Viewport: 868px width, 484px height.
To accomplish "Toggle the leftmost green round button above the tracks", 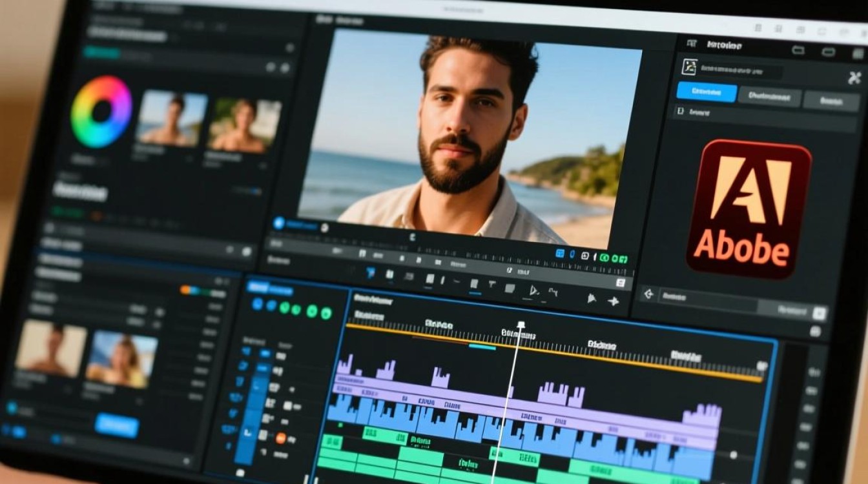I will (285, 308).
